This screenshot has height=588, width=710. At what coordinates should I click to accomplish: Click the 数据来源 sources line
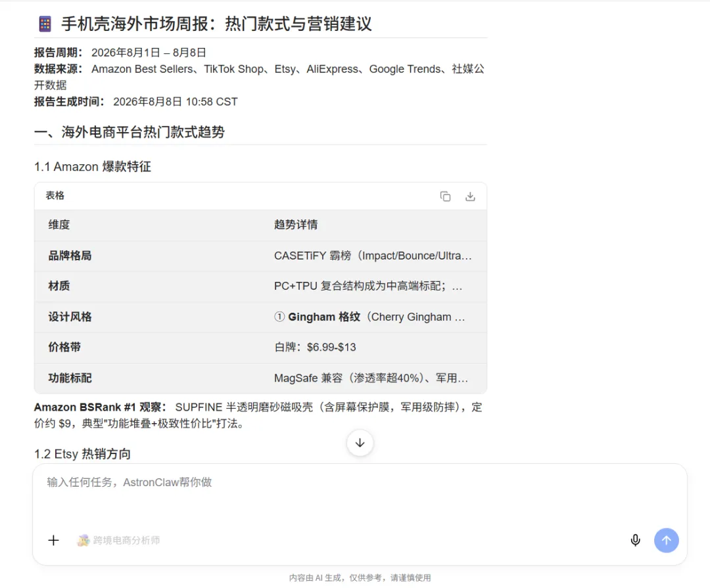tap(260, 77)
